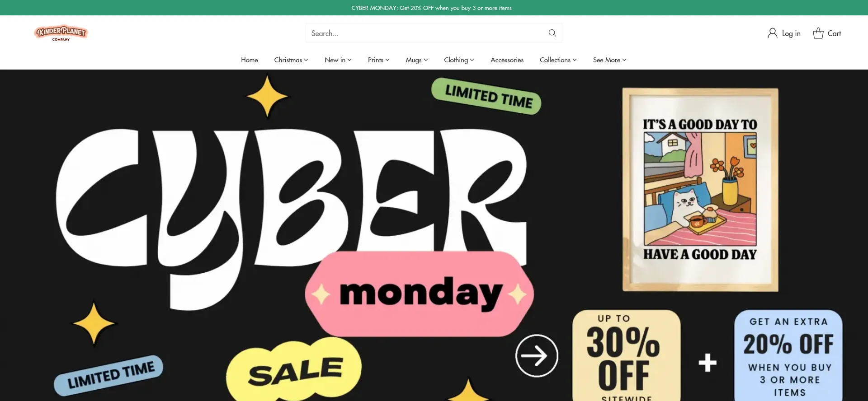Click the circled arrow next-slide button
The width and height of the screenshot is (868, 401).
537,356
